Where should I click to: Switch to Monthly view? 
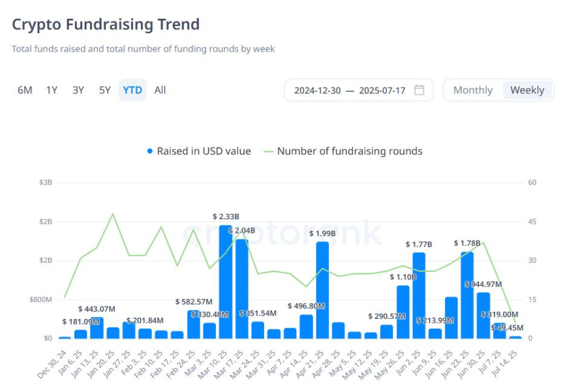point(473,90)
